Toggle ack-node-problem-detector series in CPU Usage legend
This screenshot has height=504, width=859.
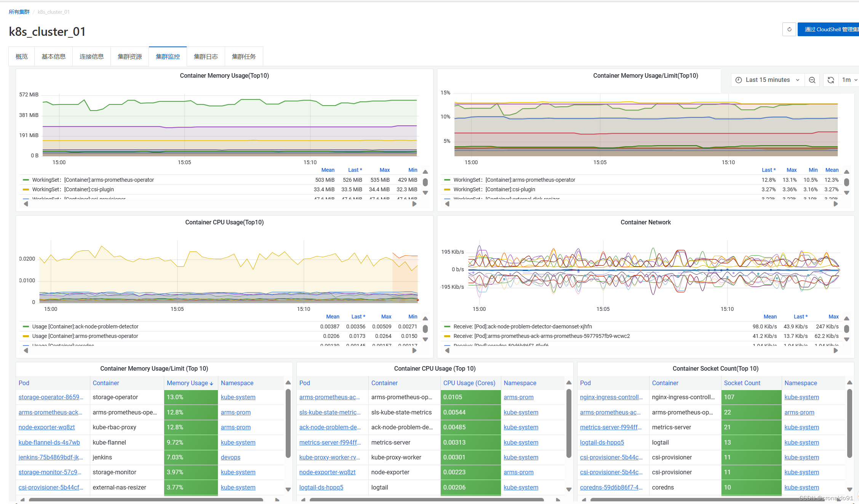coord(85,326)
